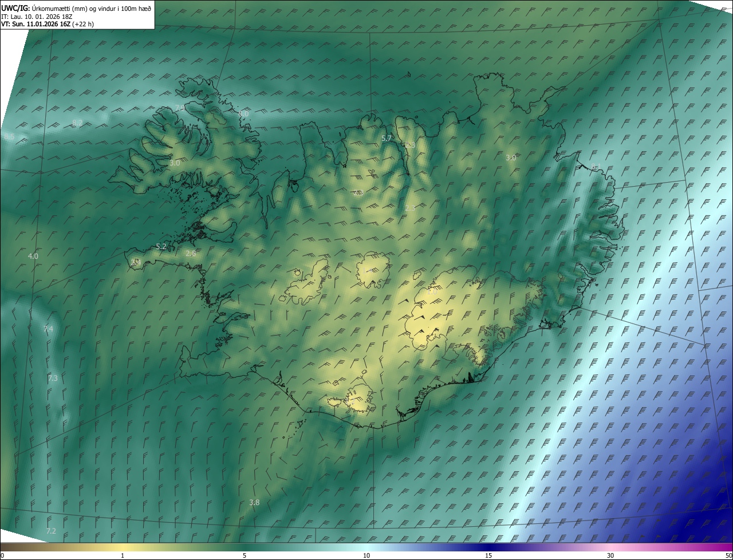Click the initial time line "IT: Lau. 10. 01. 2026 18Z"
Screen dimensions: 733x560
coord(37,17)
